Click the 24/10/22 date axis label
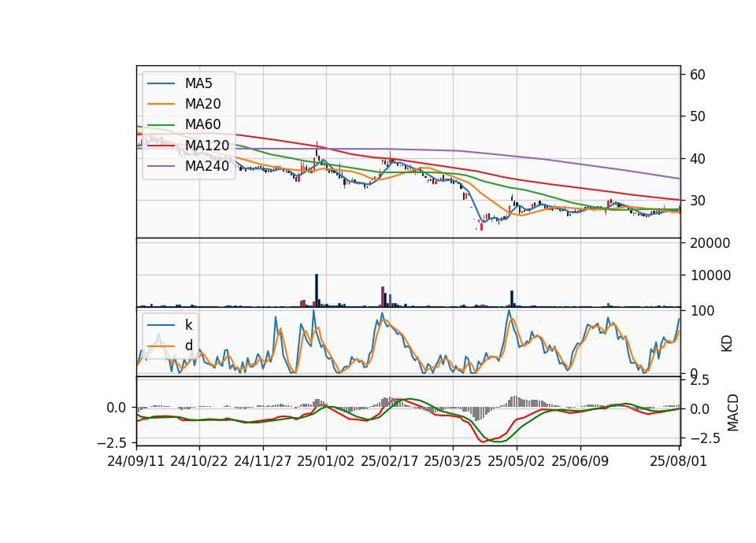The image size is (756, 543). [199, 462]
